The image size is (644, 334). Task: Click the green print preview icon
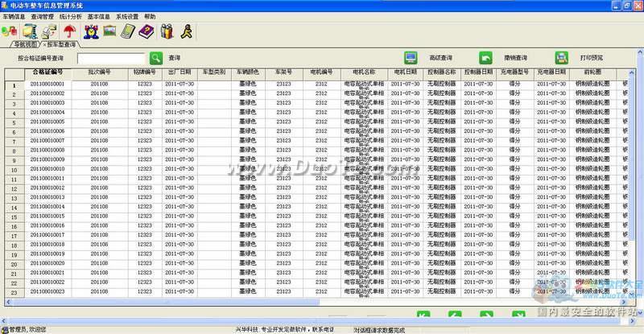[561, 58]
